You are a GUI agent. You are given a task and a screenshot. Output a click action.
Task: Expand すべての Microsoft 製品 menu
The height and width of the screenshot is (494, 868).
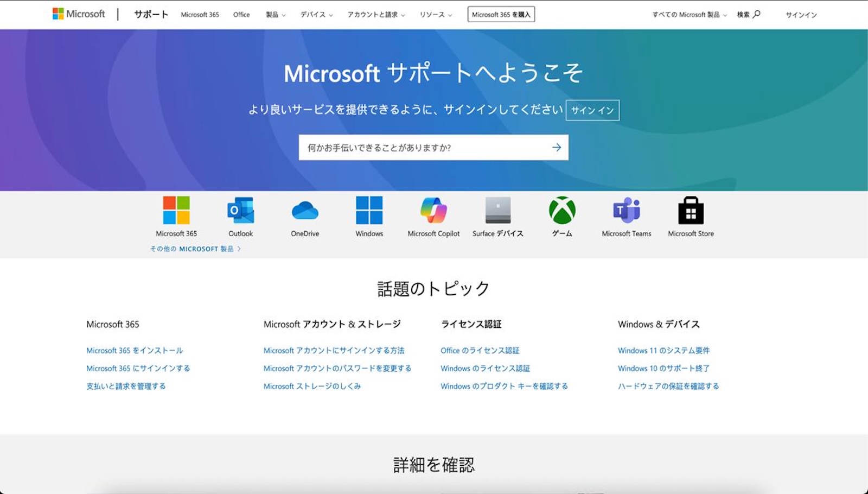[x=689, y=15]
